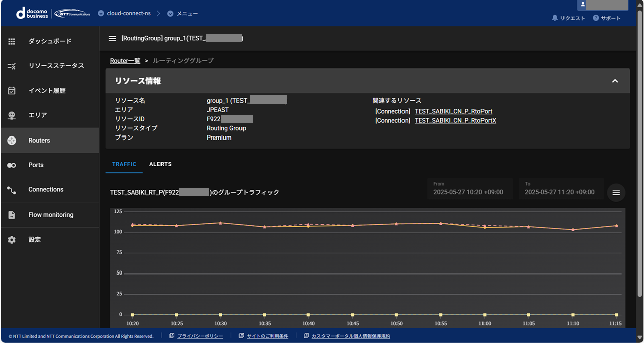This screenshot has height=343, width=644.
Task: Collapse the リソース情報 panel chevron
Action: point(615,81)
